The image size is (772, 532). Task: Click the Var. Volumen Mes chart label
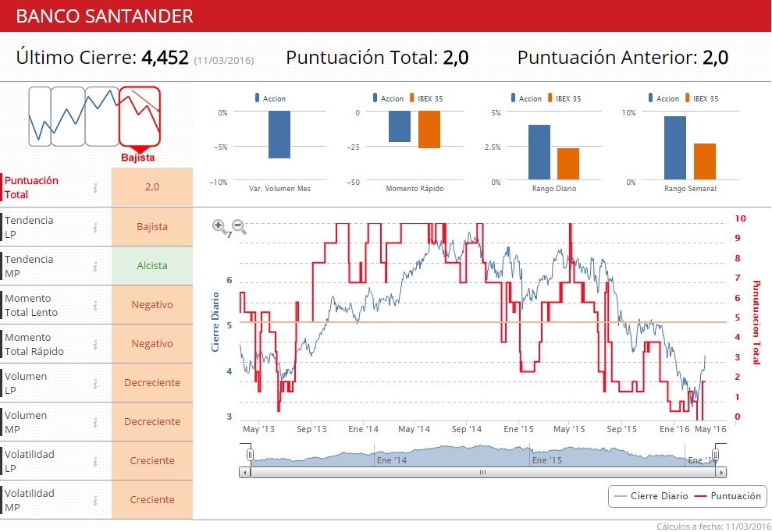coord(279,189)
